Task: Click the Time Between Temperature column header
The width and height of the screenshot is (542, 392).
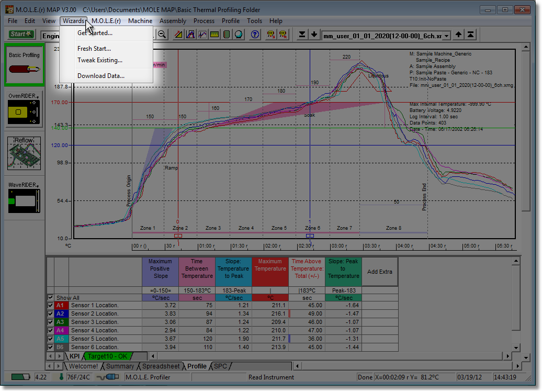Action: (x=197, y=272)
